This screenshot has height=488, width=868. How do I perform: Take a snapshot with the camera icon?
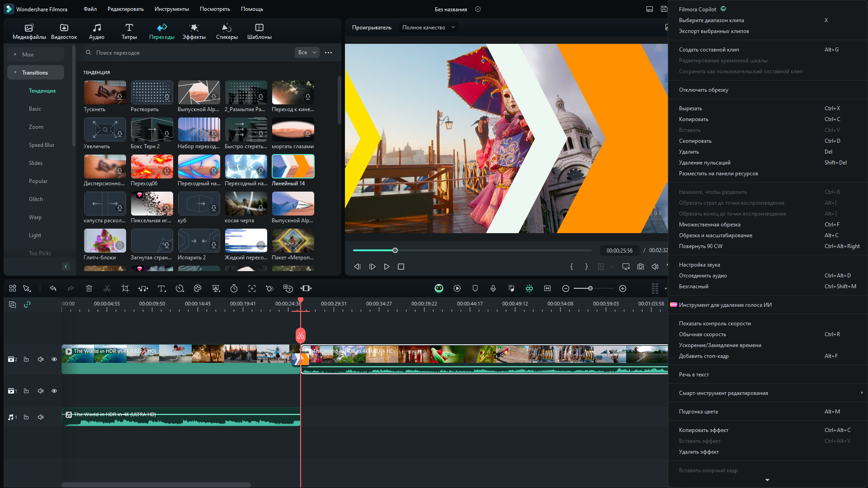(641, 267)
